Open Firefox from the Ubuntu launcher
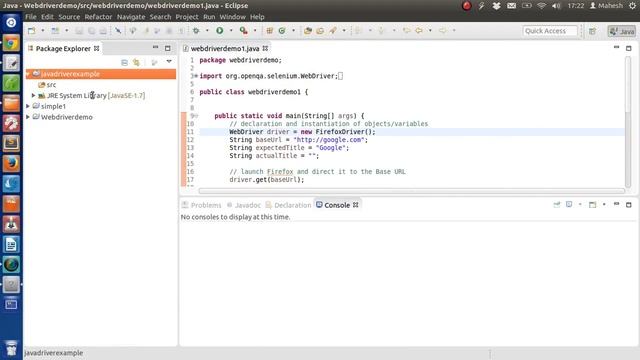640x360 pixels. [x=11, y=163]
